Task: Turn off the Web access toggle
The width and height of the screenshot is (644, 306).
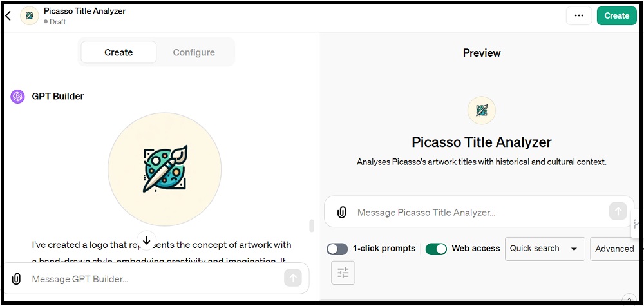Action: pos(436,249)
